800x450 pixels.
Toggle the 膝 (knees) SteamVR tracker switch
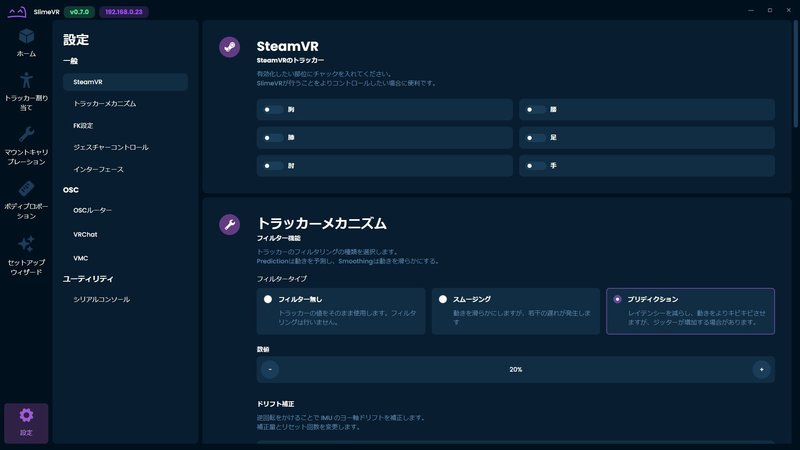273,138
